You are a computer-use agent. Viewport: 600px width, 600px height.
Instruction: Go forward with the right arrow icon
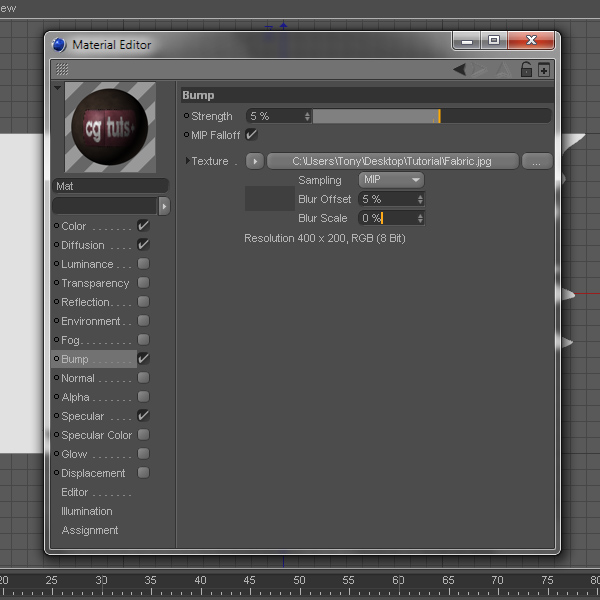point(479,69)
